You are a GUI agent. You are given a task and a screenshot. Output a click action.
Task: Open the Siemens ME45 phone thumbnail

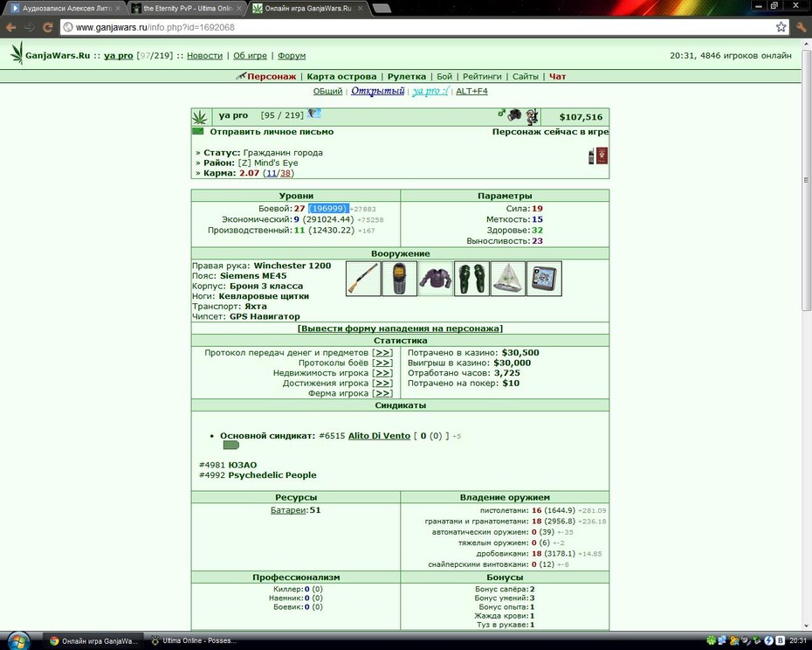click(399, 279)
